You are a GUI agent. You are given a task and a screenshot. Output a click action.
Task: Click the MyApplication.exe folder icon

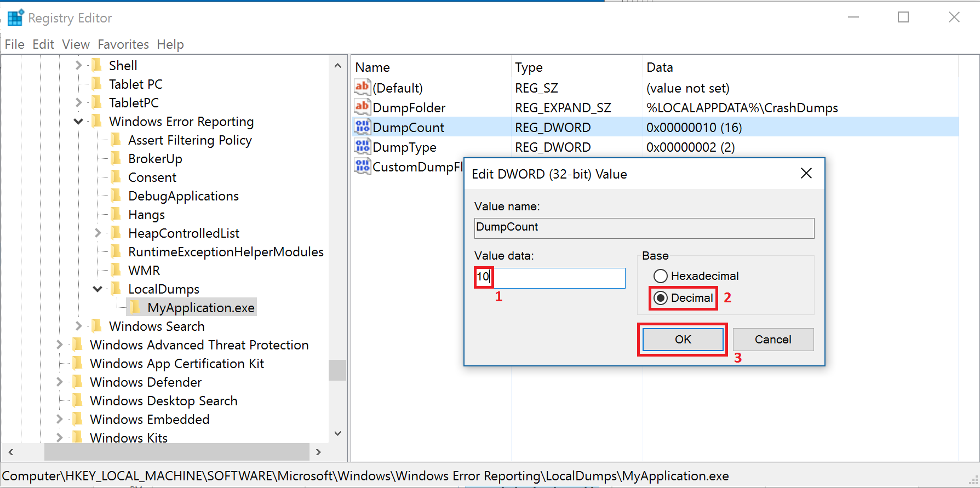pyautogui.click(x=135, y=307)
